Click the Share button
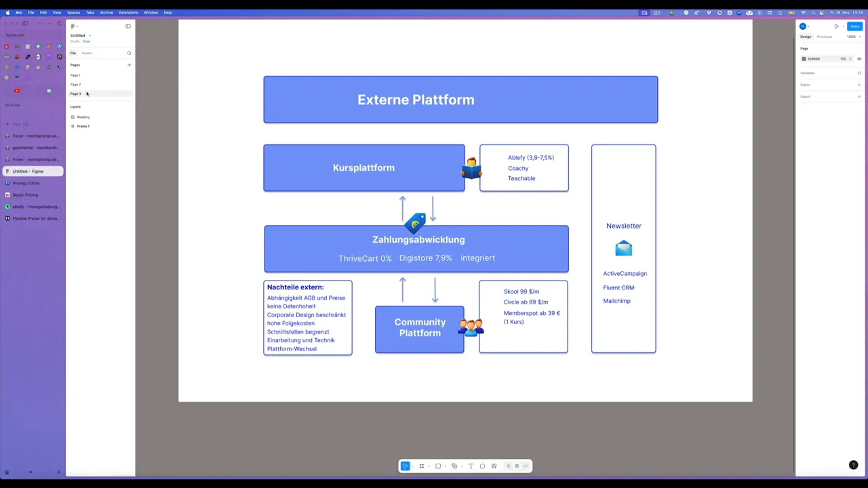The image size is (868, 488). 855,26
